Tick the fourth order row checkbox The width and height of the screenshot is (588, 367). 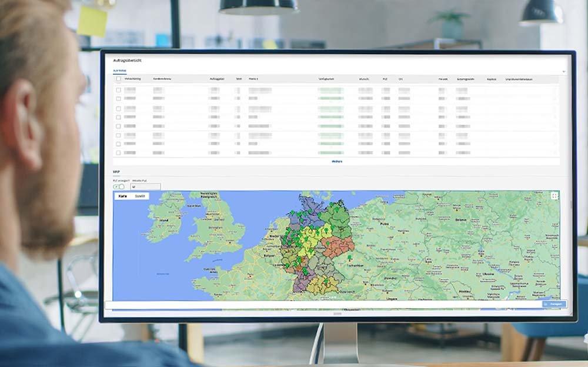click(119, 117)
